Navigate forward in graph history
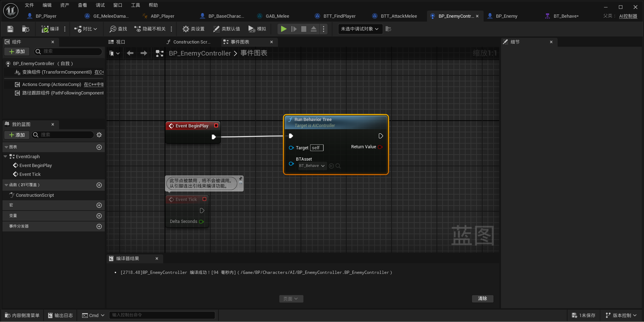Image resolution: width=644 pixels, height=322 pixels. (x=144, y=53)
